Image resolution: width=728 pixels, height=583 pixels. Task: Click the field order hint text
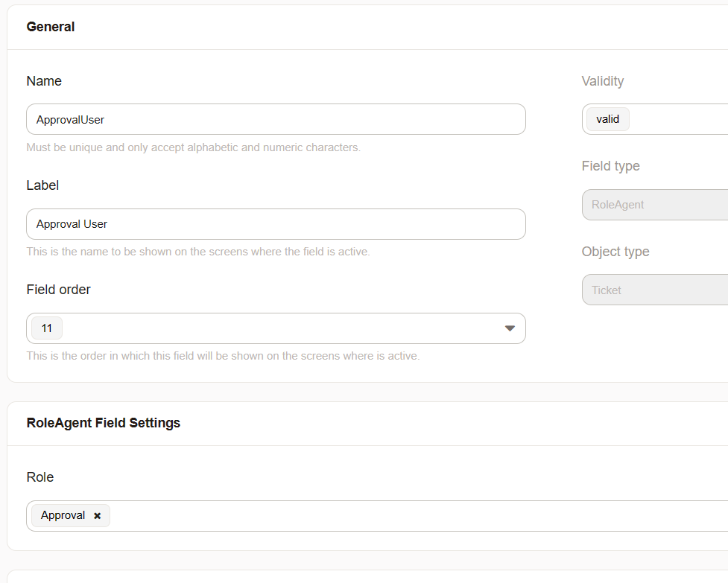coord(223,356)
